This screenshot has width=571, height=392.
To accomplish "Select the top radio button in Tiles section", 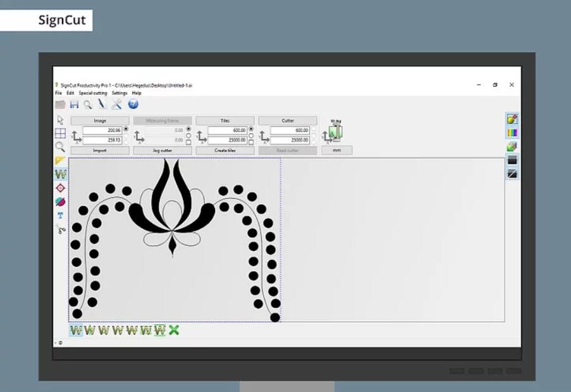I will [x=251, y=129].
